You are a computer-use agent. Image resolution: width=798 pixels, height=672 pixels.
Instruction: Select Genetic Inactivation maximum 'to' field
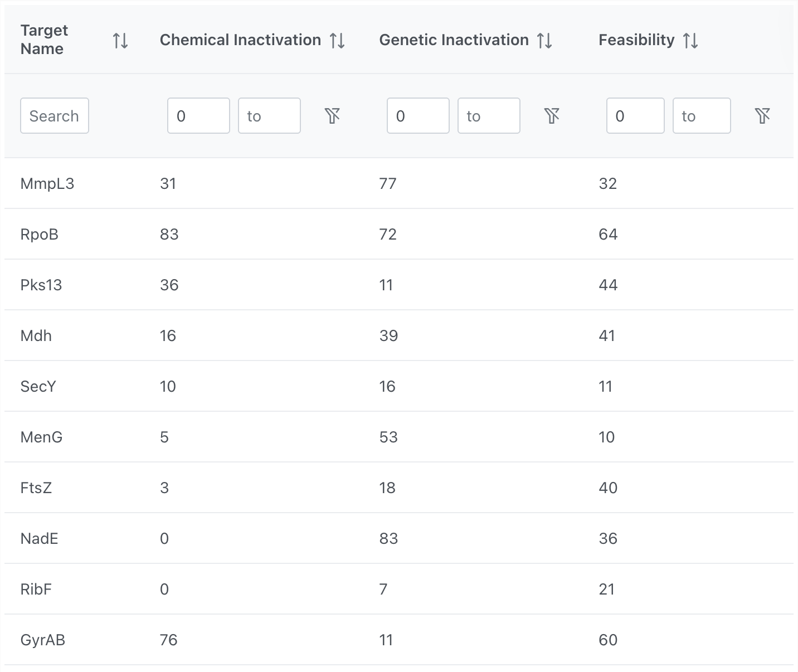489,116
